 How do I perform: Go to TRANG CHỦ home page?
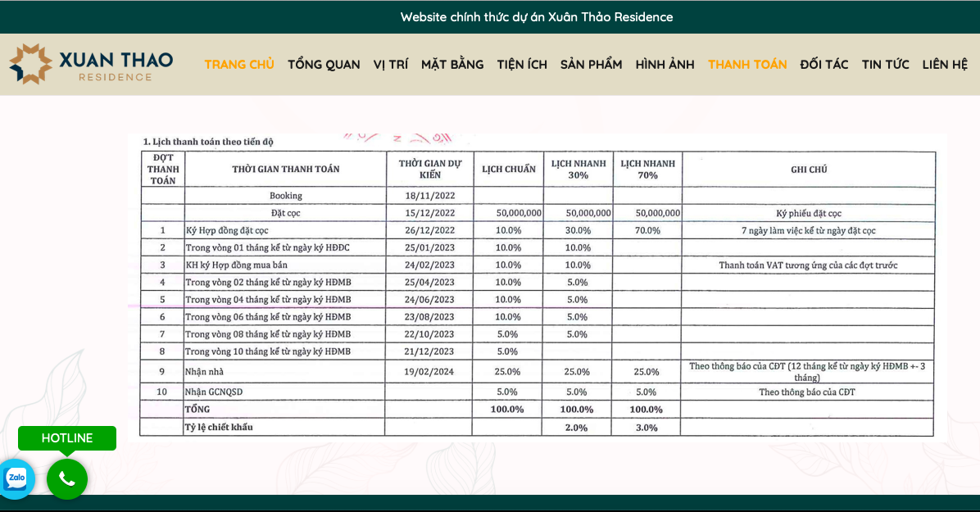pos(239,65)
